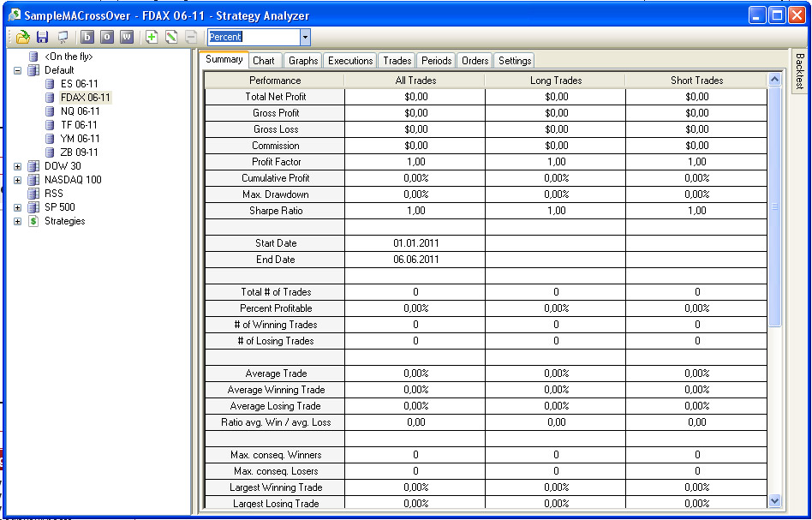Image resolution: width=812 pixels, height=520 pixels.
Task: Click Start Date value 01.01.2011
Action: coord(415,243)
